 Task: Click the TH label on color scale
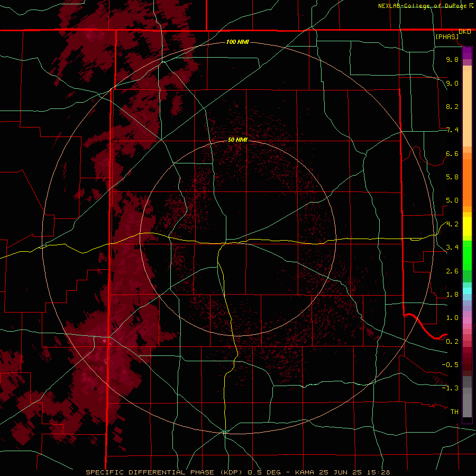tap(454, 412)
